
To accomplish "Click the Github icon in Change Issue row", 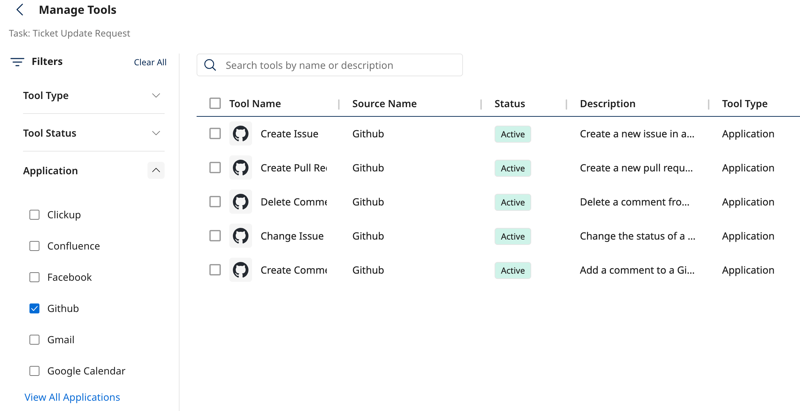I will coord(240,236).
